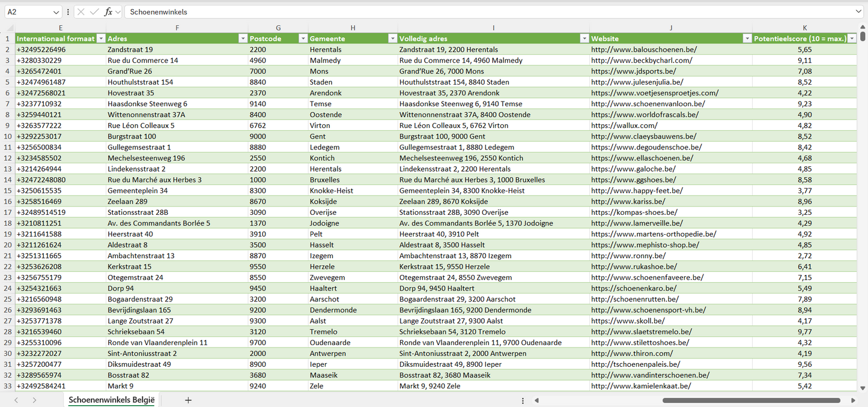Screen dimensions: 868x407
Task: Open filter dropdown for Potentieelscore column
Action: pyautogui.click(x=852, y=38)
